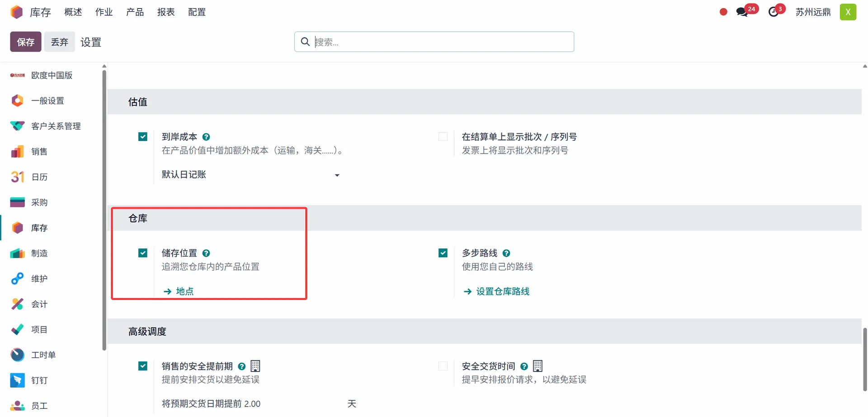Open the messages chat bubble icon

pos(742,12)
